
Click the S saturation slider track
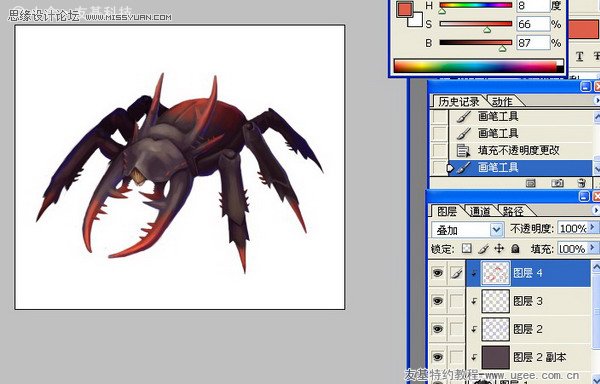coord(476,24)
